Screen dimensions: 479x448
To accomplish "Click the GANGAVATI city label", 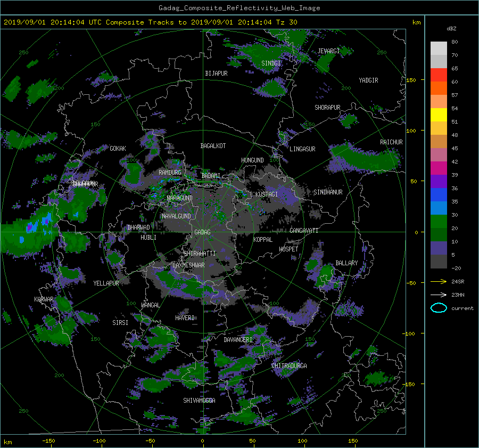I will coord(304,231).
